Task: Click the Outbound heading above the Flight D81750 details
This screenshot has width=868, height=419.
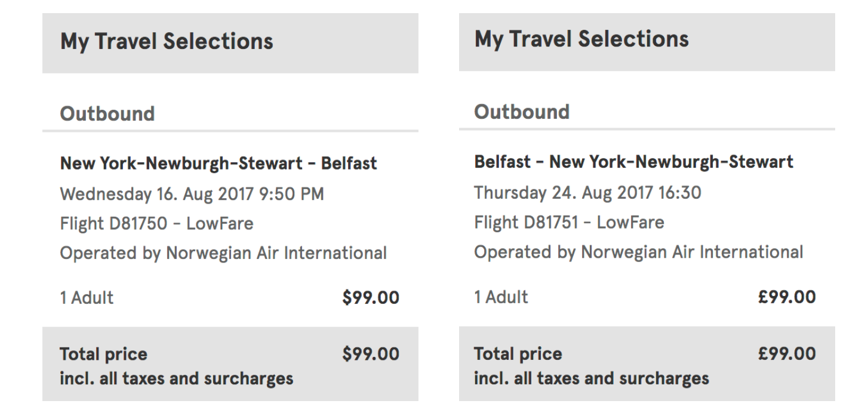Action: coord(107,113)
